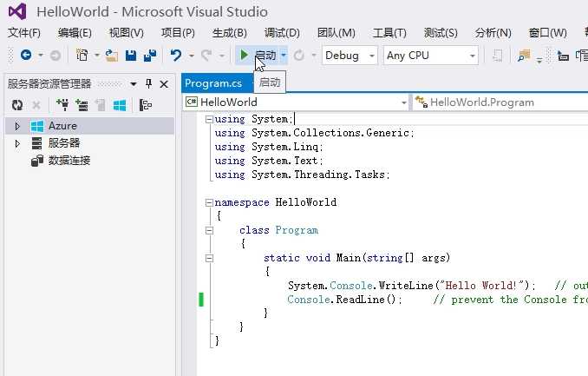Viewport: 588px width, 376px height.
Task: Collapse the class Program block
Action: tap(209, 231)
